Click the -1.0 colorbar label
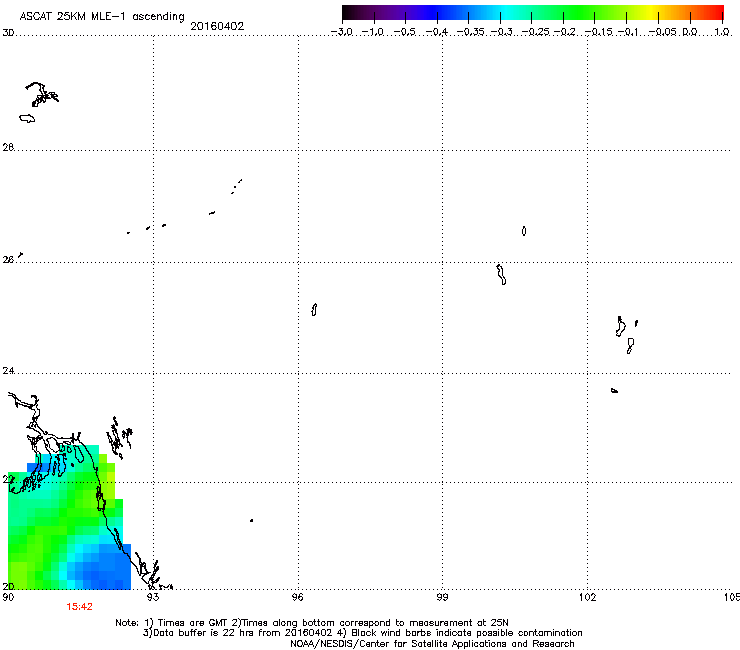The height and width of the screenshot is (650, 740). [x=373, y=32]
